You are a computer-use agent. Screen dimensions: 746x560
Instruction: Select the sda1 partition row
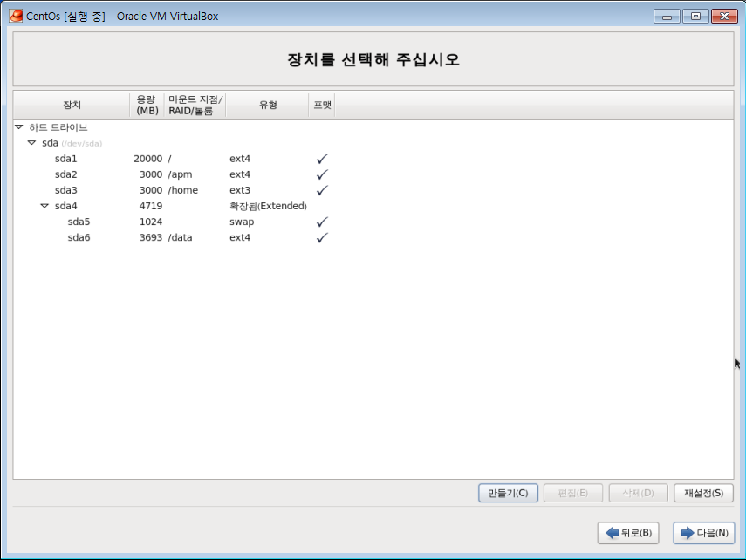pos(373,159)
